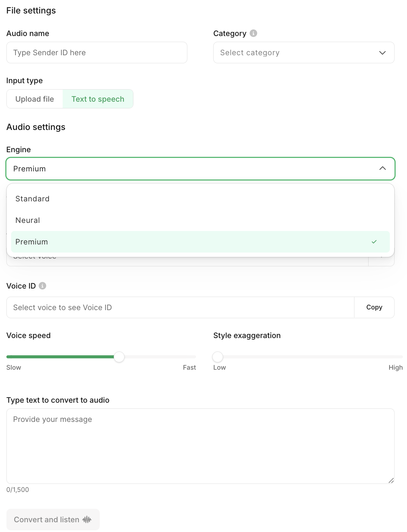Click the Engine Premium combo box
This screenshot has width=407, height=532.
point(200,169)
